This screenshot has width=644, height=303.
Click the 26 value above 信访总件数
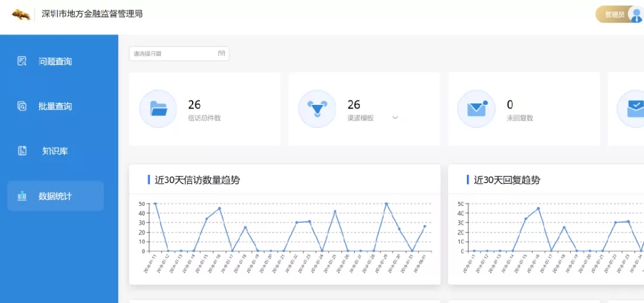[x=194, y=104]
